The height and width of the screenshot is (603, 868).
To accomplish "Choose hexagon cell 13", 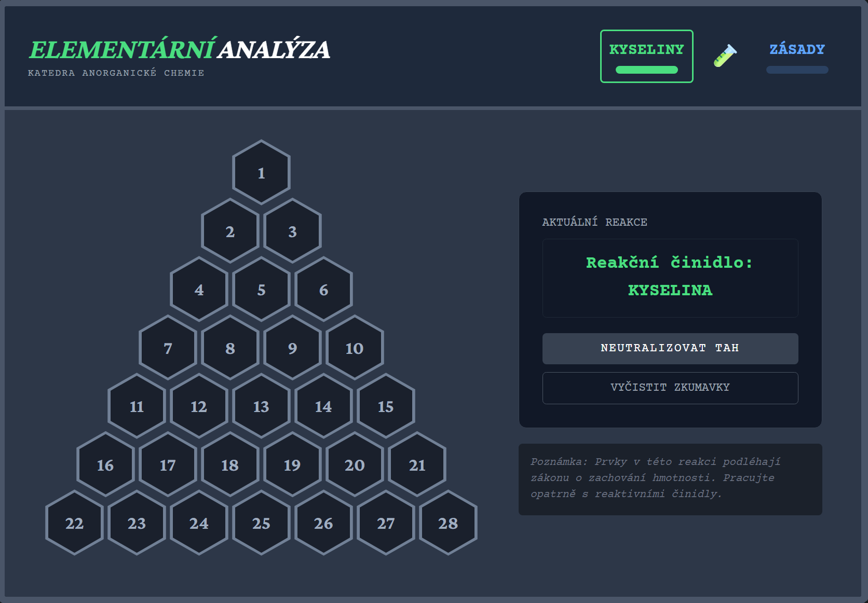I will (261, 406).
